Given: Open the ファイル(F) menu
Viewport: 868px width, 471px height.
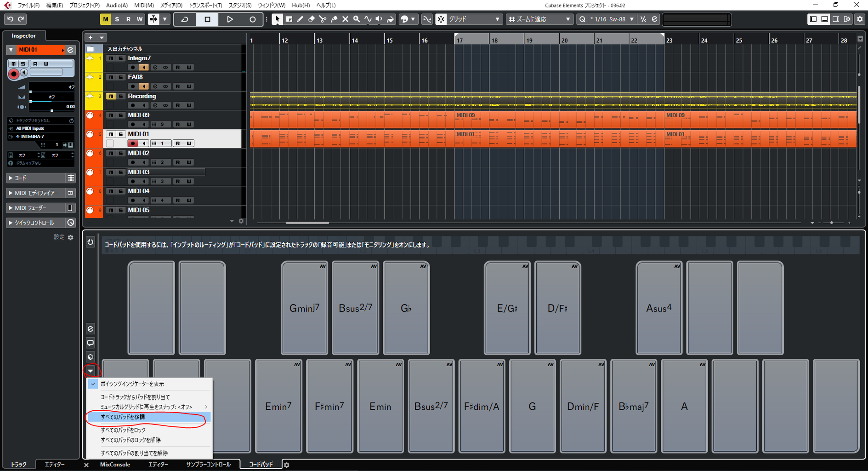Looking at the screenshot, I should point(28,6).
